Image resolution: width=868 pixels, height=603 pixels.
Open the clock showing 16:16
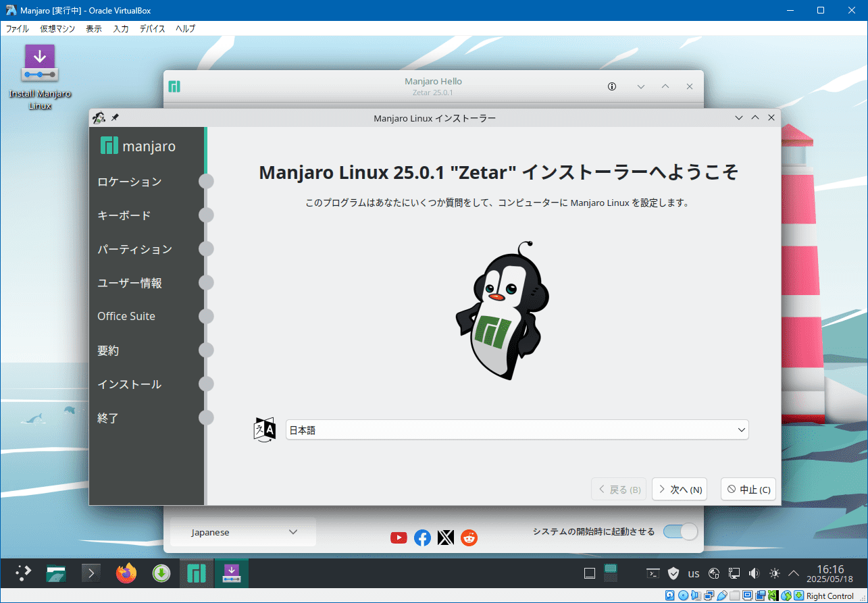coord(830,574)
